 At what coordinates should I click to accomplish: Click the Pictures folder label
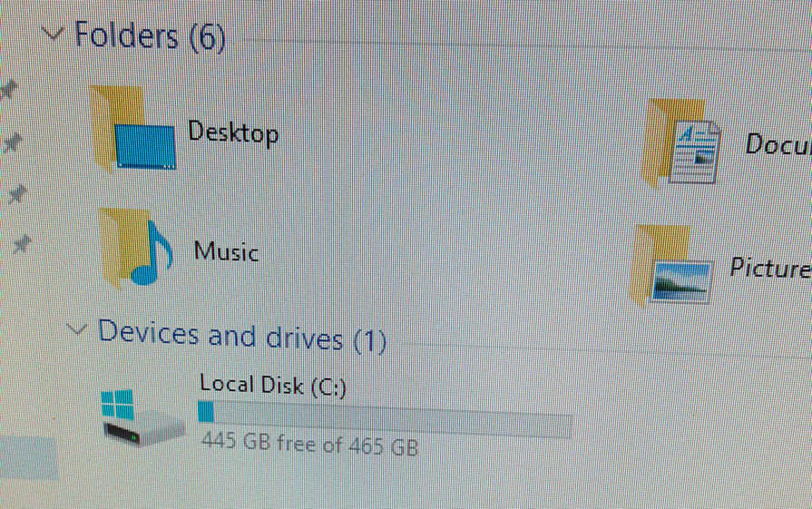[770, 268]
